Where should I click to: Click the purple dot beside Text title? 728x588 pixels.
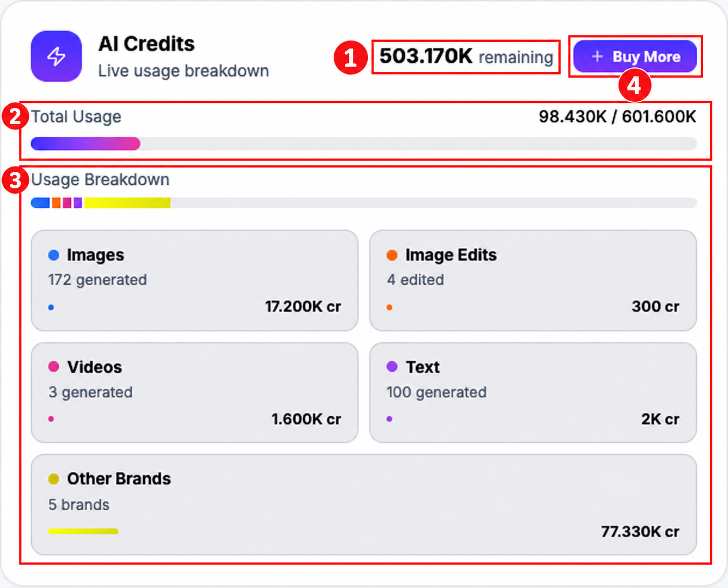pyautogui.click(x=392, y=367)
